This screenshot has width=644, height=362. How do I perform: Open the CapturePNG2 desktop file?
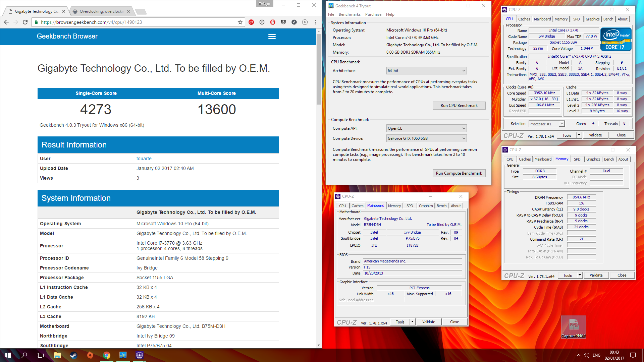[574, 327]
